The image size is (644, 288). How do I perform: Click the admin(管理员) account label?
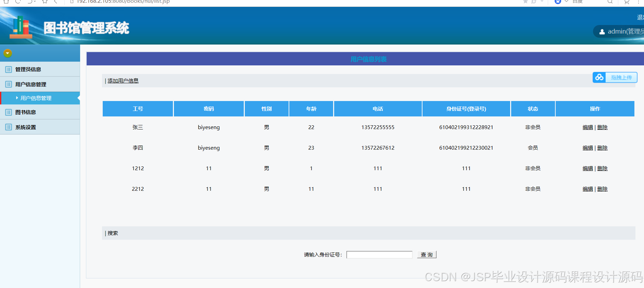click(626, 32)
